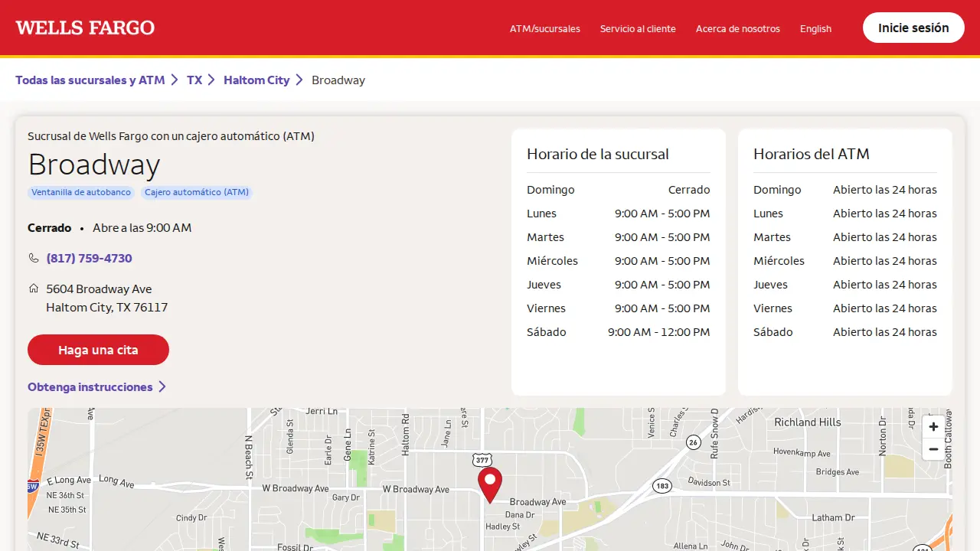The image size is (980, 551).
Task: Click Cajero automático (ATM) tag
Action: coord(197,193)
